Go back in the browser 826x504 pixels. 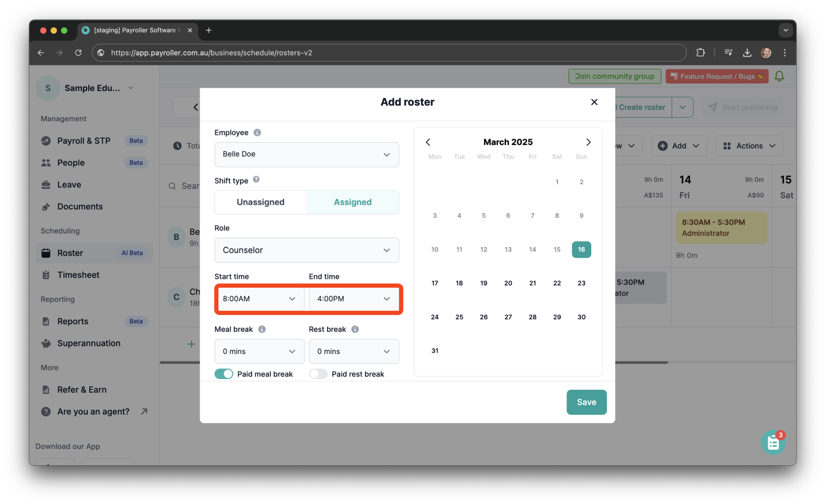[x=41, y=52]
